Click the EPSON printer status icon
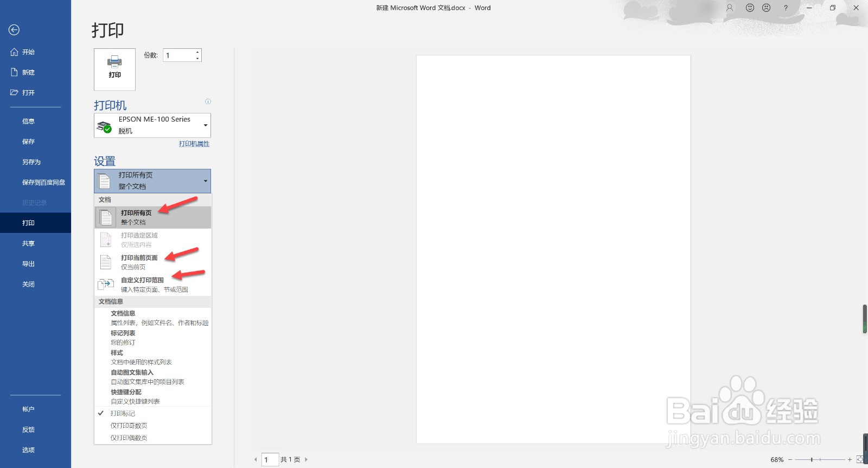The image size is (868, 468). pos(104,127)
